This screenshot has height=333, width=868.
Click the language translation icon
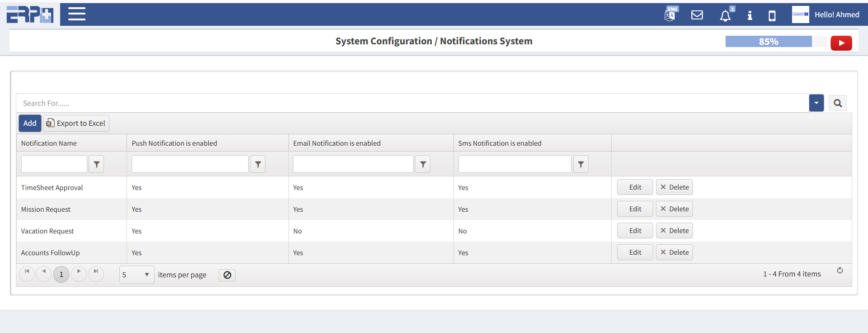pos(670,15)
